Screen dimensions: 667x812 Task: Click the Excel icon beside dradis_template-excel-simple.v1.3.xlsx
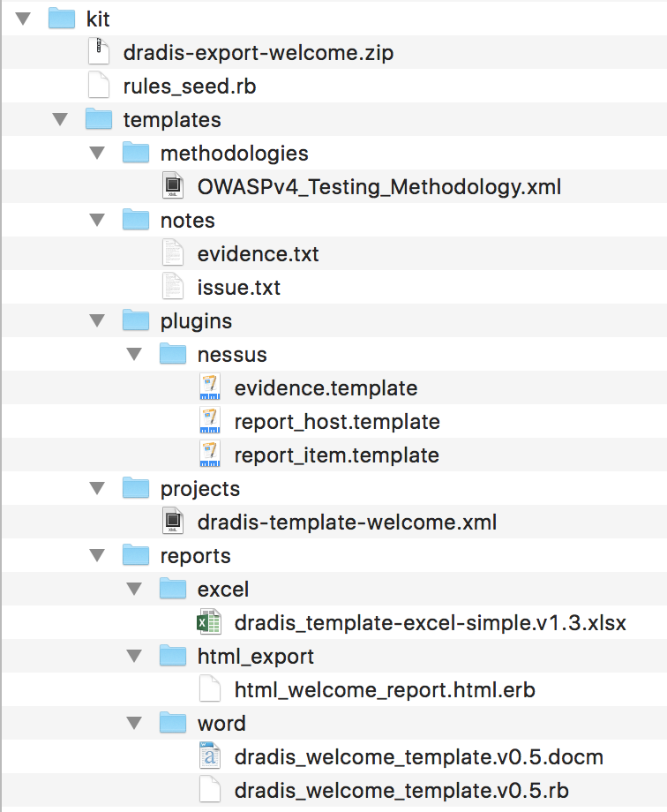coord(209,623)
